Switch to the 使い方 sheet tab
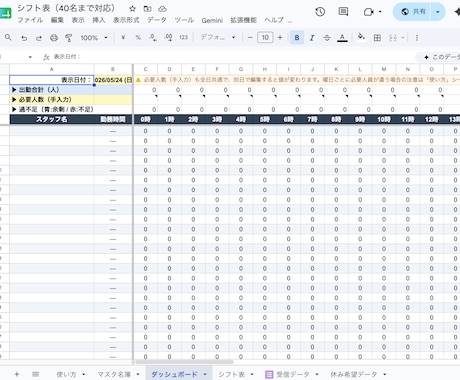The image size is (460, 380). tap(66, 374)
